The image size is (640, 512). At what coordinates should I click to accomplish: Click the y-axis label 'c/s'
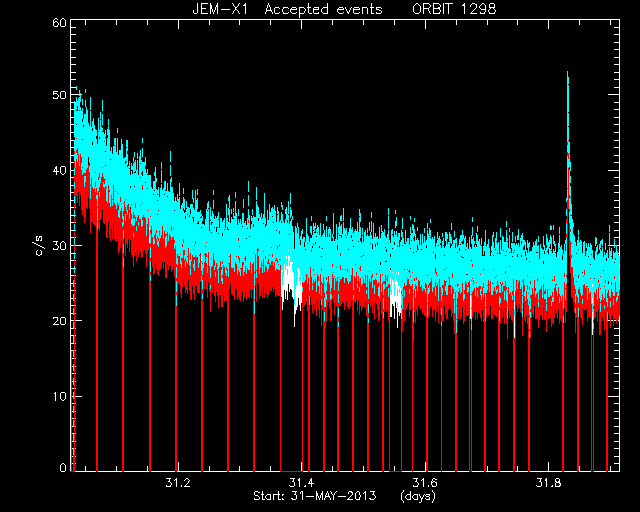click(40, 245)
